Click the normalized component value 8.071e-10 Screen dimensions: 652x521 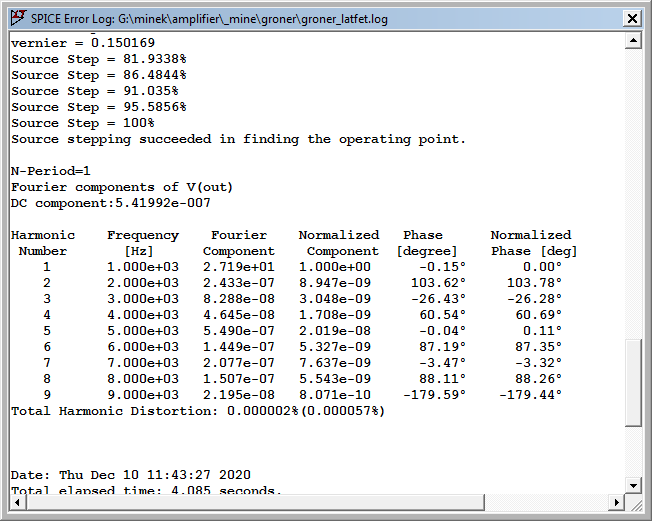[x=335, y=395]
